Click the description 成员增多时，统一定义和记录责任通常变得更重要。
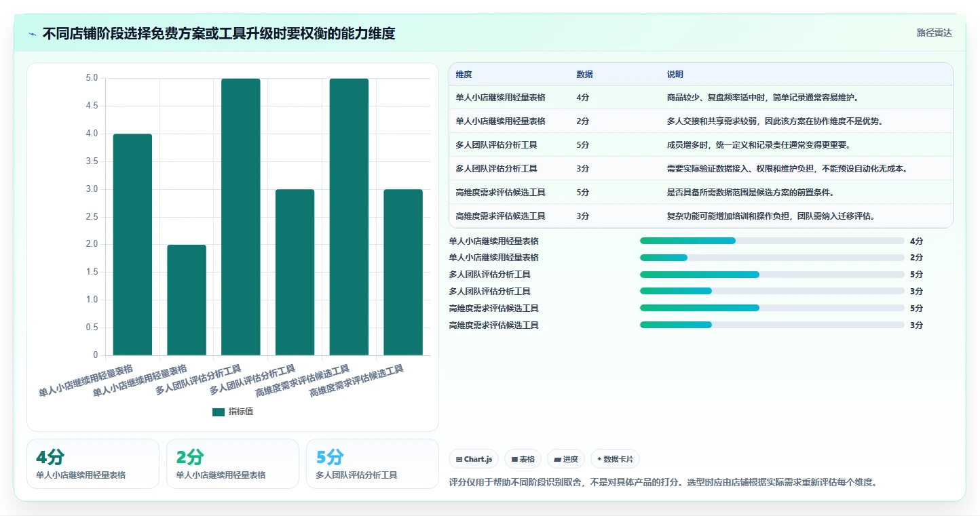 (x=758, y=145)
